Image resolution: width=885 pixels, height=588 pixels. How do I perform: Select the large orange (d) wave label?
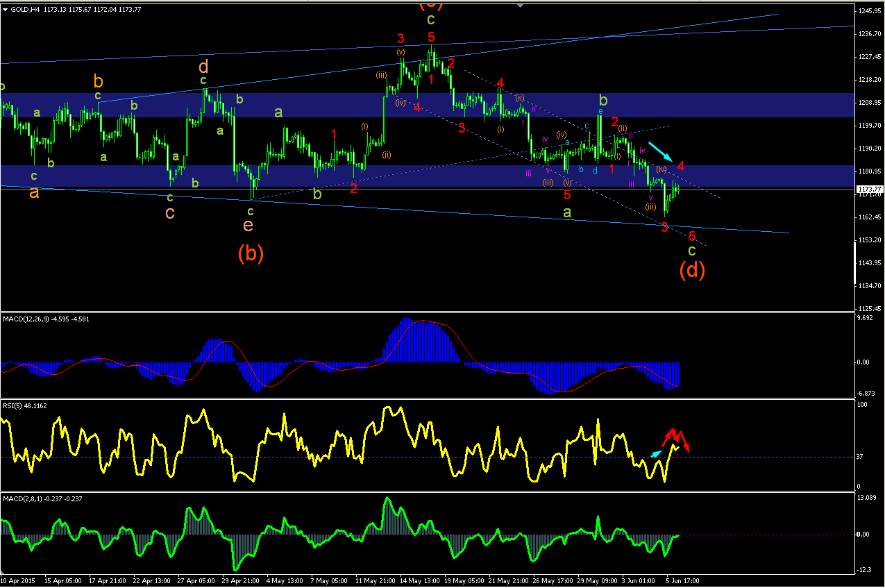[692, 269]
